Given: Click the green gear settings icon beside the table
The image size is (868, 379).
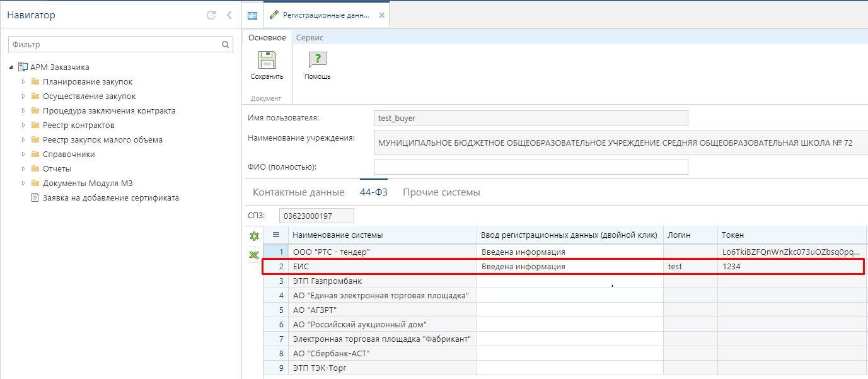Looking at the screenshot, I should pyautogui.click(x=254, y=236).
